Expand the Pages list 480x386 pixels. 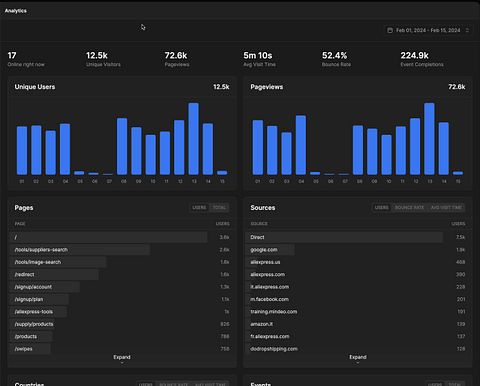tap(122, 358)
